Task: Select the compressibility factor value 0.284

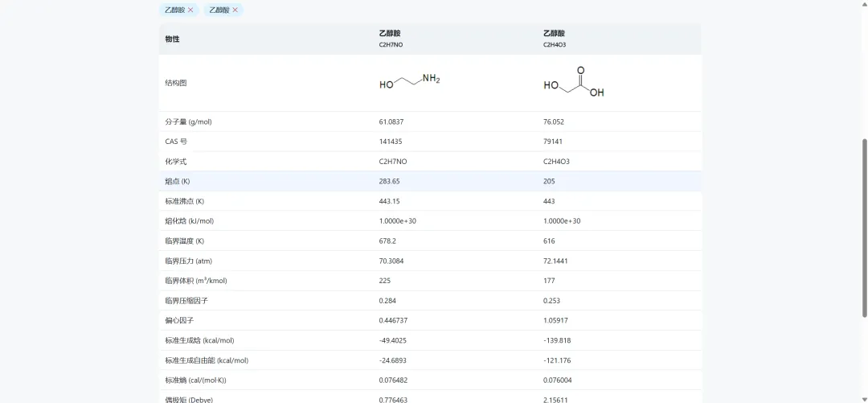Action: click(387, 301)
